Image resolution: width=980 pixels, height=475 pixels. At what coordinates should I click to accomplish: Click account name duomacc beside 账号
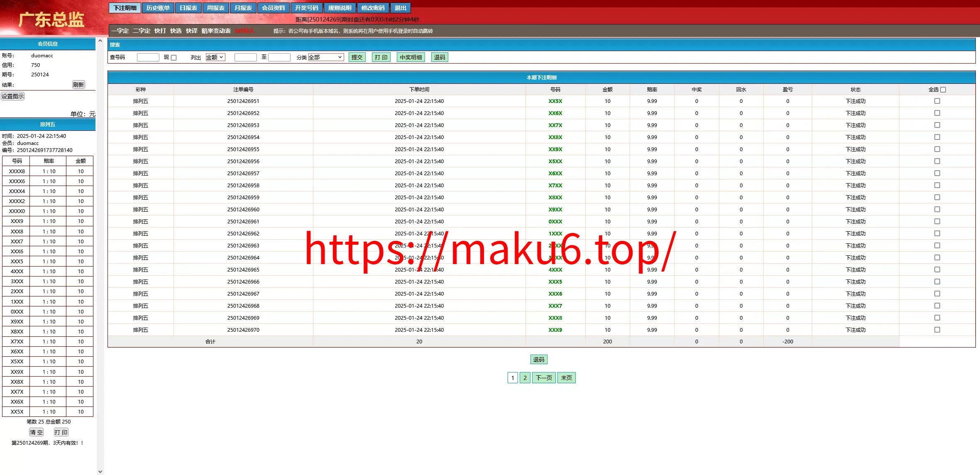[x=42, y=56]
